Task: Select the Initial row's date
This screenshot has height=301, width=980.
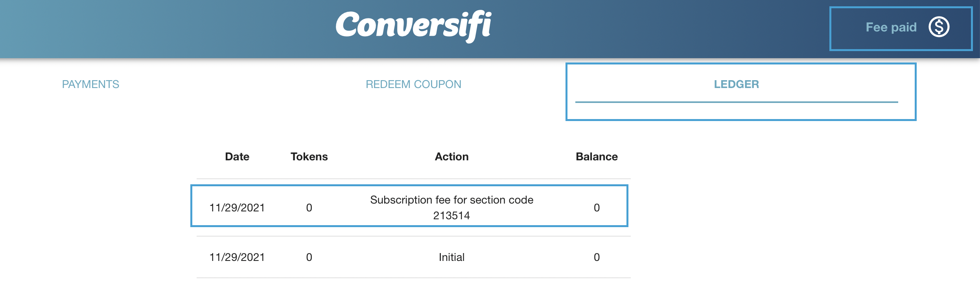Action: pos(237,257)
